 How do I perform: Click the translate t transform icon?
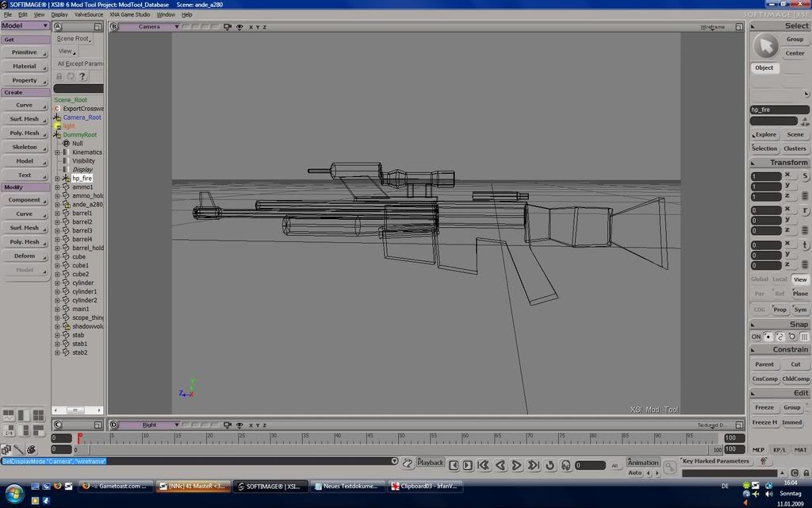(x=806, y=244)
